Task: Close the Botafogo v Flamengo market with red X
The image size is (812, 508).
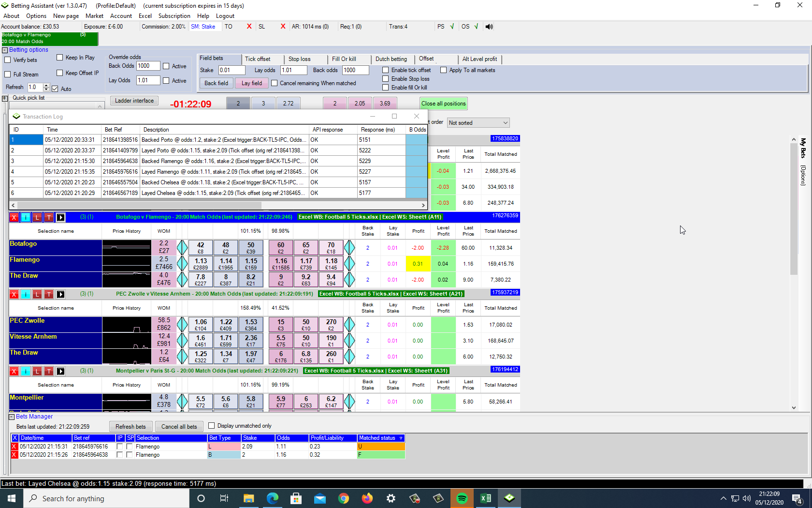Action: pyautogui.click(x=14, y=217)
